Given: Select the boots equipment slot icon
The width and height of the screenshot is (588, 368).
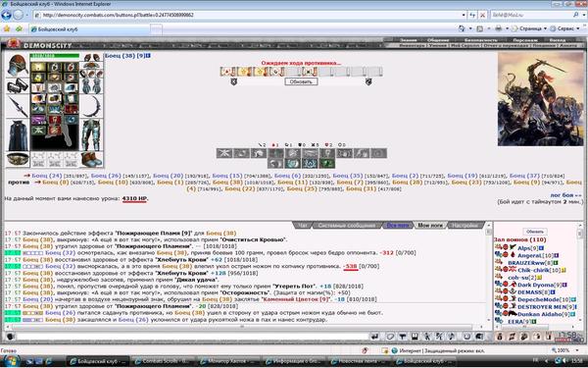Looking at the screenshot, I should (x=91, y=159).
